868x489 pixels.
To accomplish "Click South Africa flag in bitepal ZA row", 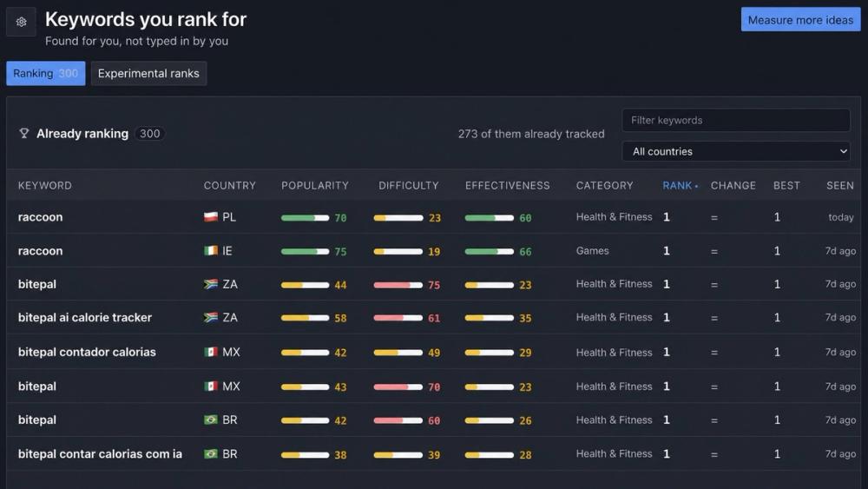I will pyautogui.click(x=210, y=284).
